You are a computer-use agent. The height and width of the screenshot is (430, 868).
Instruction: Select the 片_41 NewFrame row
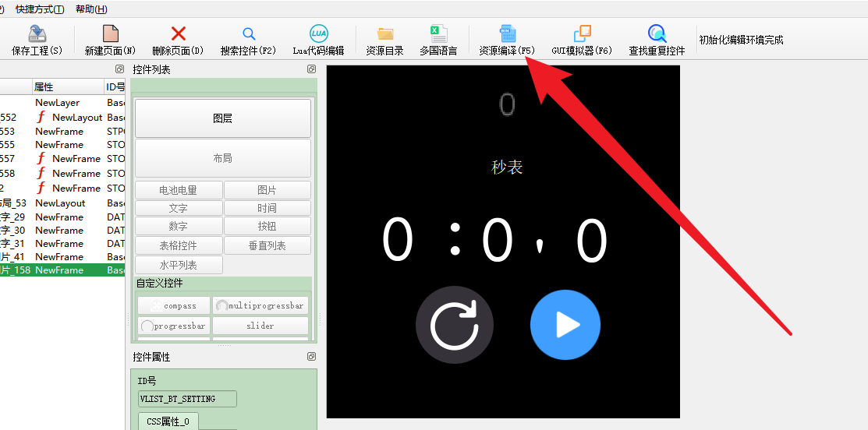click(x=62, y=257)
